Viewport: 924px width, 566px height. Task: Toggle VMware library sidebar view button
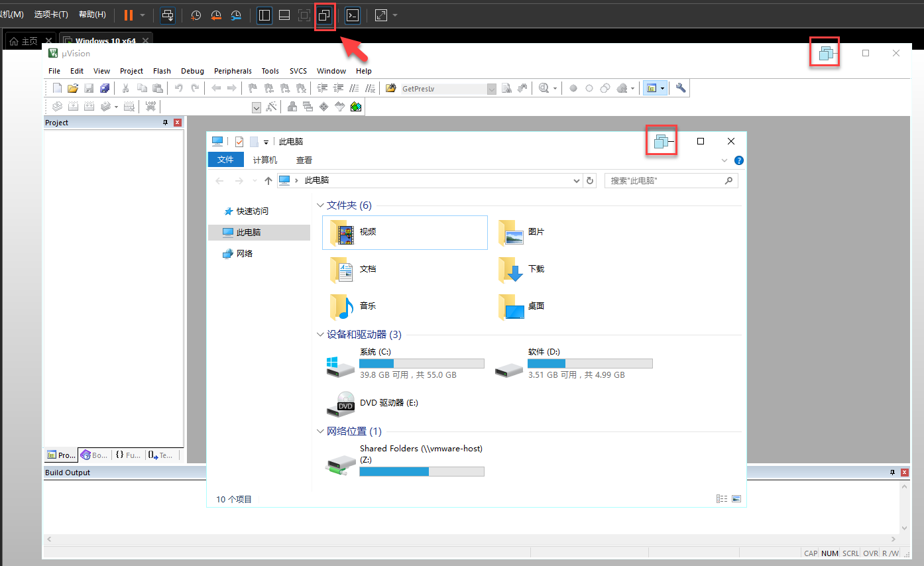(x=264, y=15)
